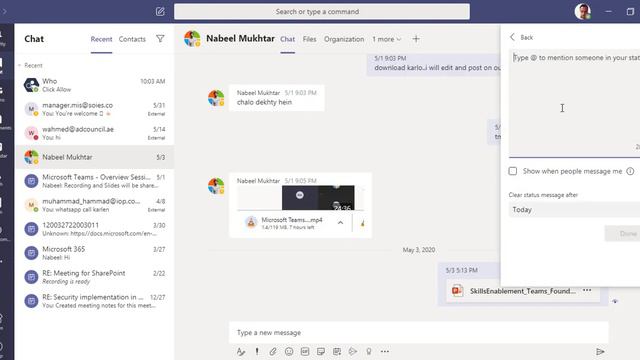Open the Files tab
The height and width of the screenshot is (360, 640).
coord(309,39)
